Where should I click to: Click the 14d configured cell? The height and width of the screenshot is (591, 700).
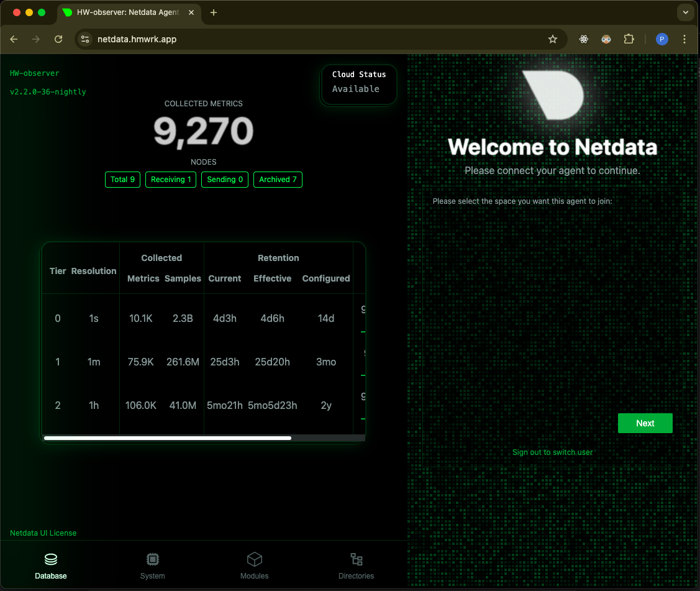pyautogui.click(x=326, y=319)
